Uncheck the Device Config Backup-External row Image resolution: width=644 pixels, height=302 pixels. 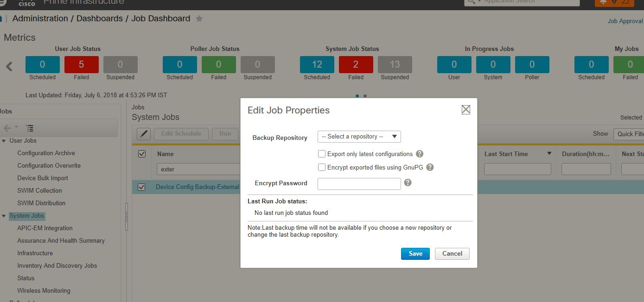pyautogui.click(x=141, y=187)
